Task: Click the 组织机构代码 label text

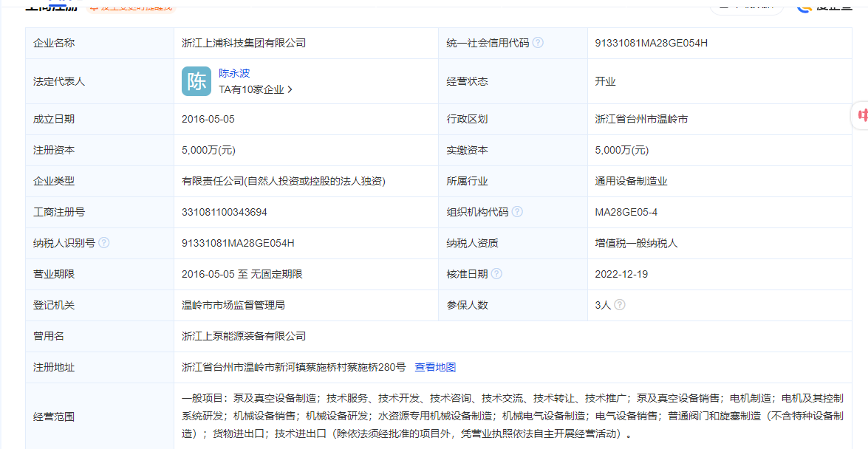Action: pos(477,212)
